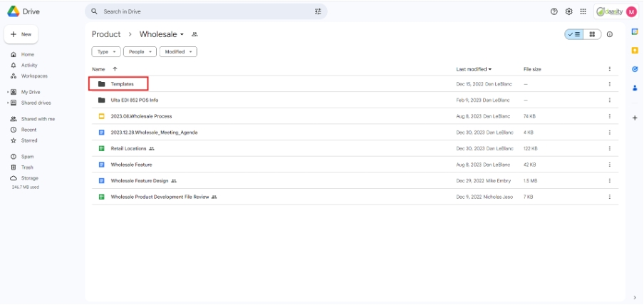Open the People filter dropdown
This screenshot has width=644, height=305.
(140, 52)
